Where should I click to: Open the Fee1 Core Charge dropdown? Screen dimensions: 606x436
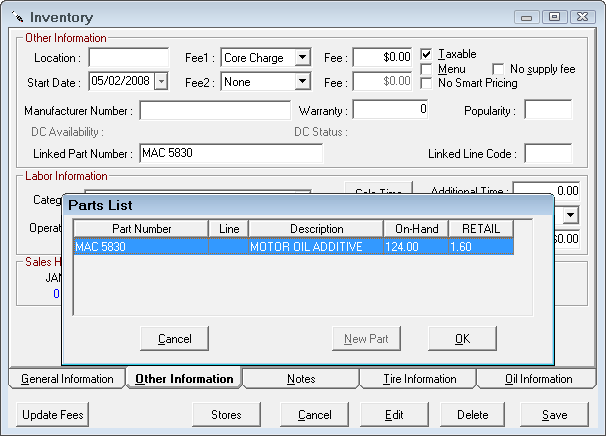[303, 58]
